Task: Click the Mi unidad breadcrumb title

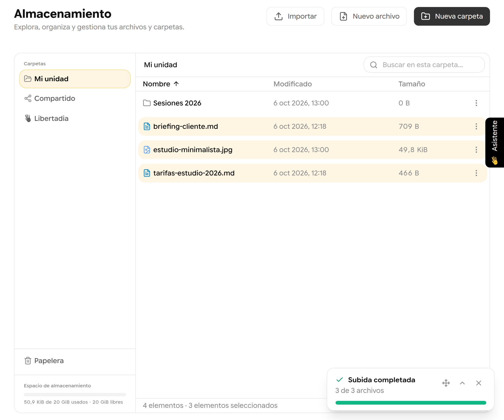Action: tap(161, 65)
